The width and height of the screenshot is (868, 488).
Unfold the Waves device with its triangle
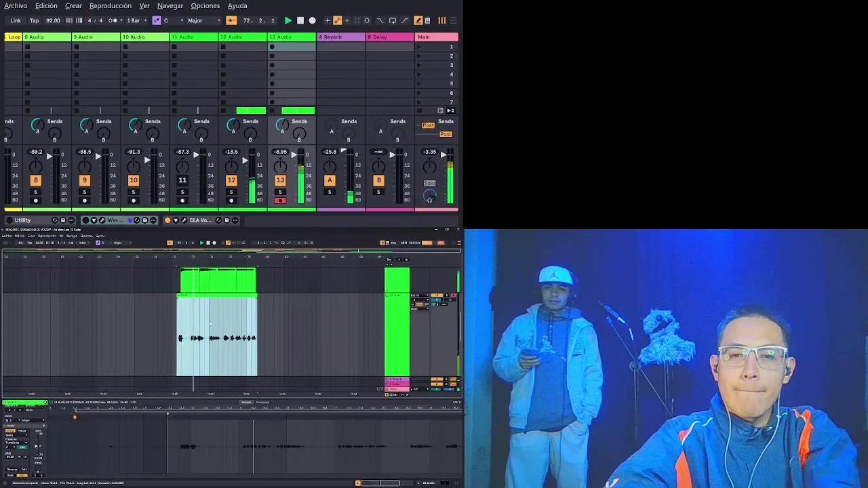click(94, 220)
